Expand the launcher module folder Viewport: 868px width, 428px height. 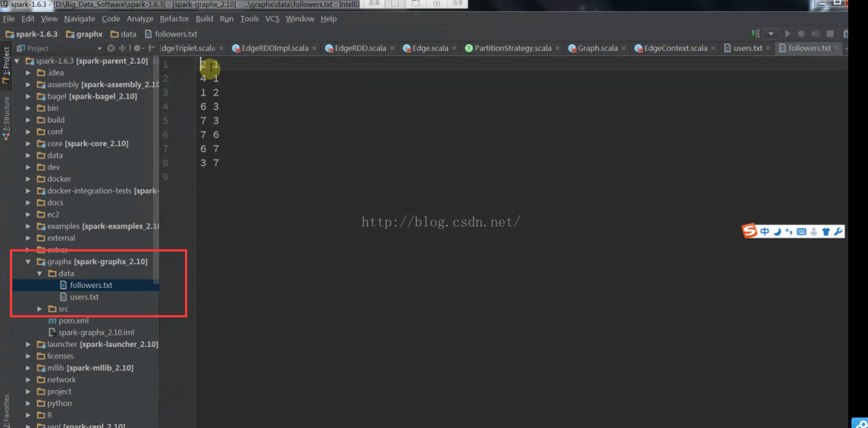click(28, 344)
